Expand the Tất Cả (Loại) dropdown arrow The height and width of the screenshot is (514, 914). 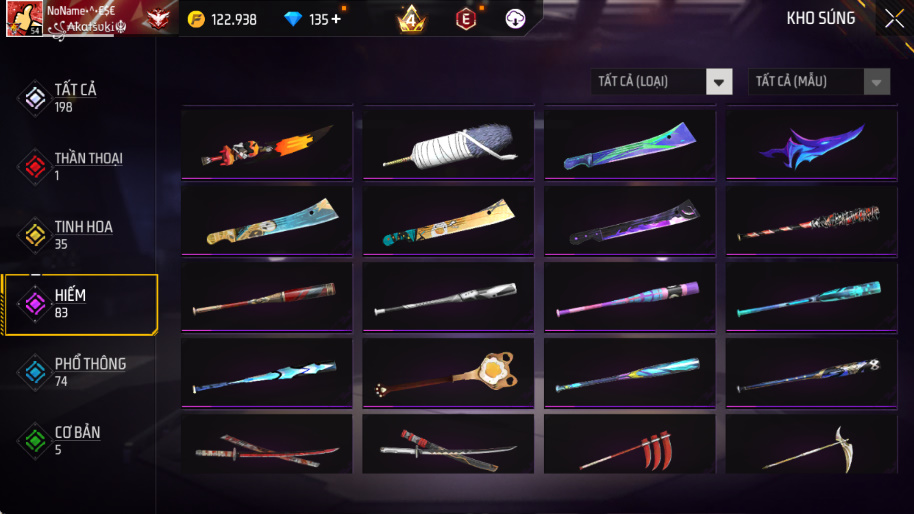coord(719,82)
